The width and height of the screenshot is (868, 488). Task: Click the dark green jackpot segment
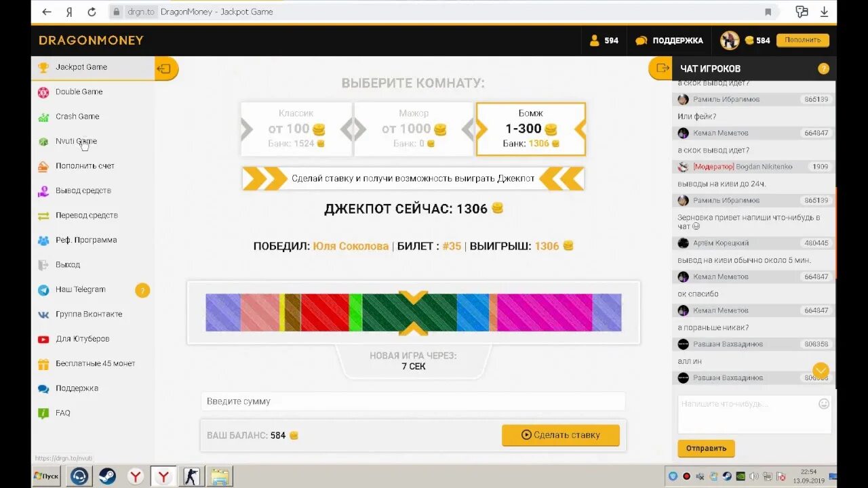tap(409, 312)
